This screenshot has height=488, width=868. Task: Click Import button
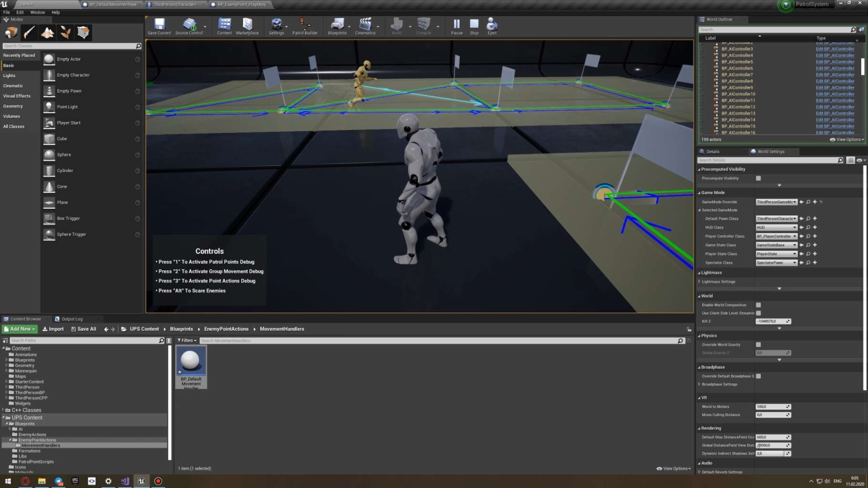point(53,329)
